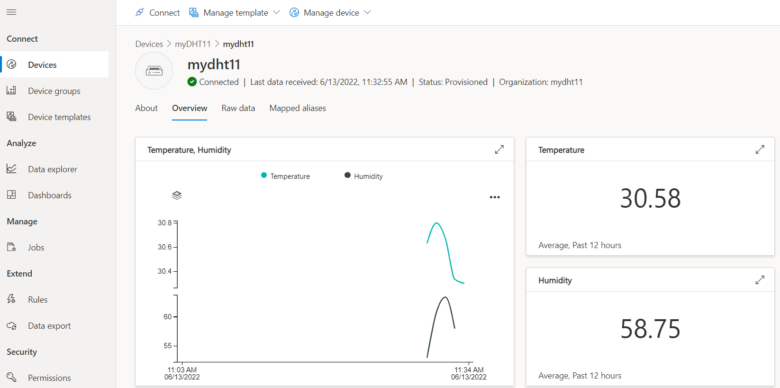The image size is (780, 388).
Task: Open Data explorer page
Action: click(x=54, y=169)
